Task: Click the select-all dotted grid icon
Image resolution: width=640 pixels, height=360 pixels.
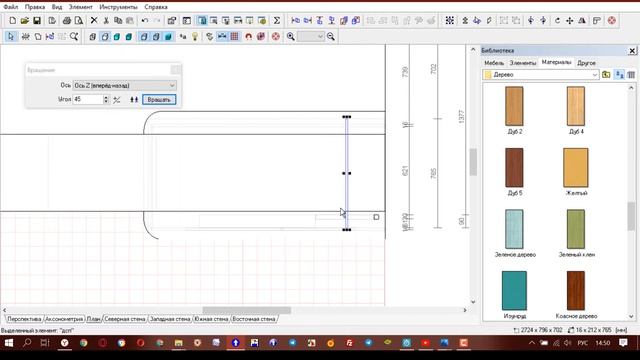Action: (x=449, y=20)
